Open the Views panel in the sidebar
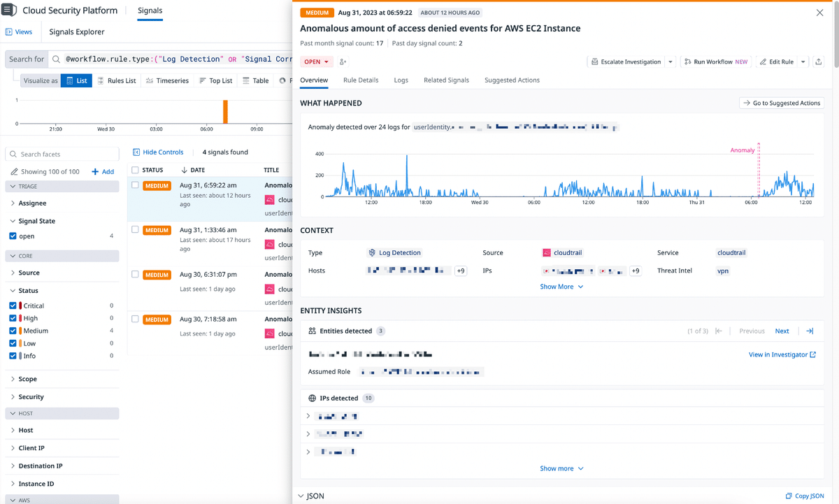Viewport: 839px width, 504px height. tap(20, 31)
